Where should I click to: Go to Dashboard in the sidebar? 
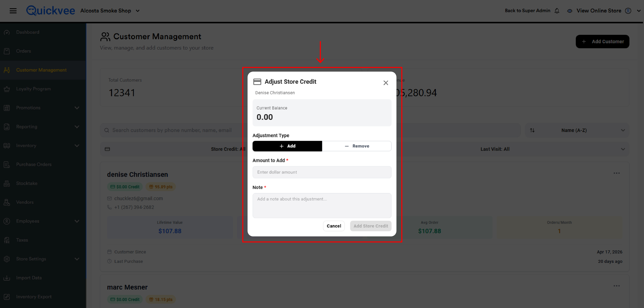(28, 32)
